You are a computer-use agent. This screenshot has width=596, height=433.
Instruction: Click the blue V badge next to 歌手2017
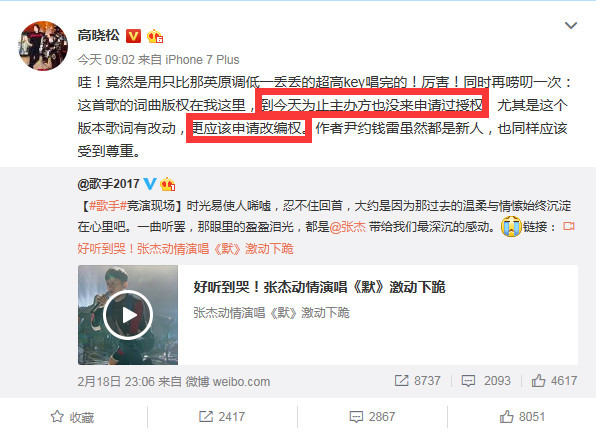150,184
